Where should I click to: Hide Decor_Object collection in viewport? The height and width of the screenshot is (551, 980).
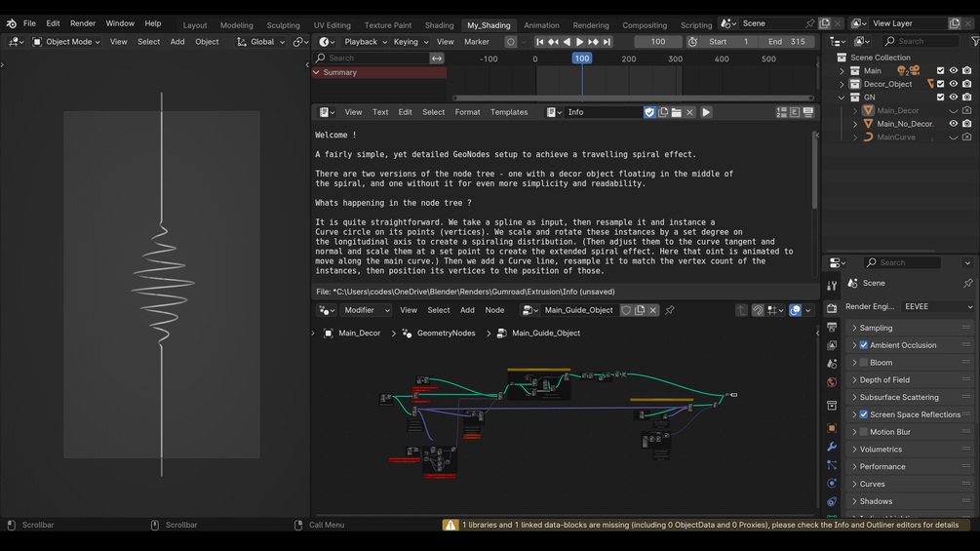click(x=953, y=84)
